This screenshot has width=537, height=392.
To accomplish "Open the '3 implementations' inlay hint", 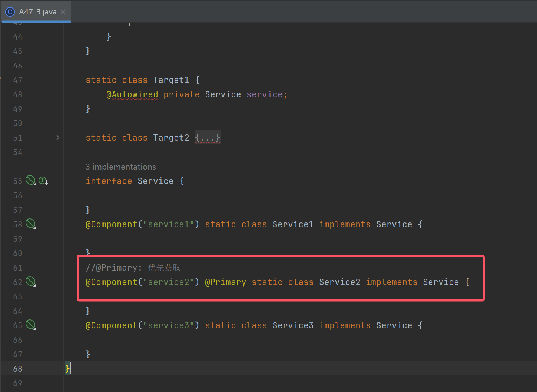I will click(x=121, y=167).
